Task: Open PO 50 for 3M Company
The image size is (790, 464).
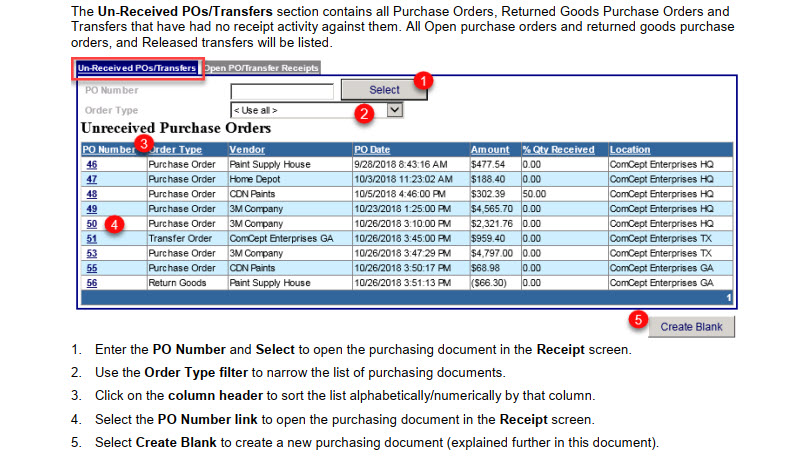Action: 91,224
